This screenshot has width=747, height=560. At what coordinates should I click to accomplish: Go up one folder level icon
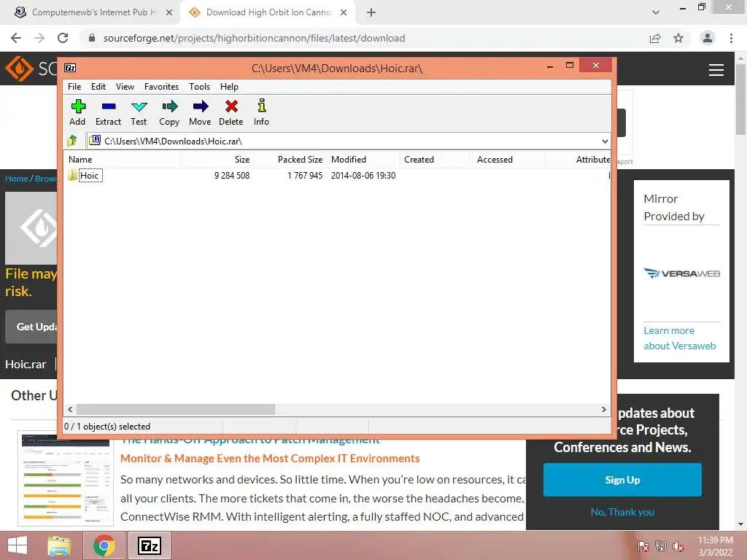point(72,141)
